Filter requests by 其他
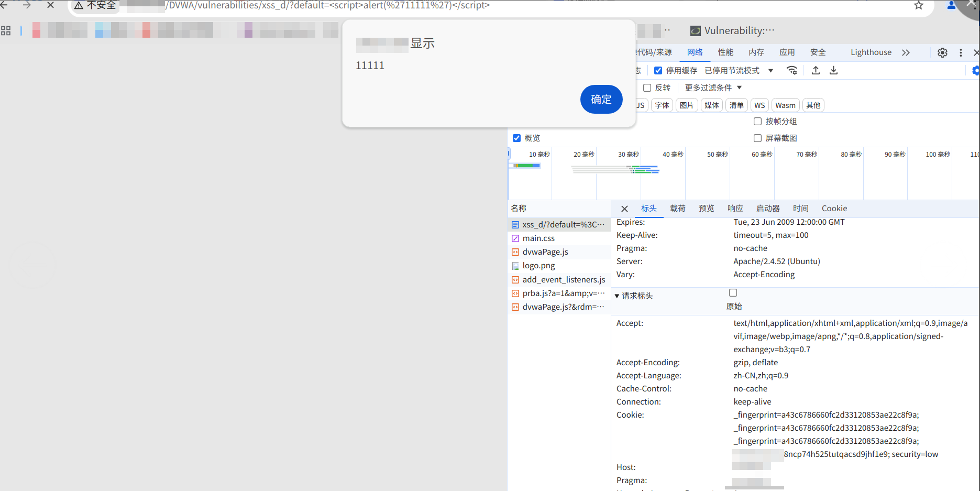Viewport: 980px width, 491px height. click(x=813, y=105)
